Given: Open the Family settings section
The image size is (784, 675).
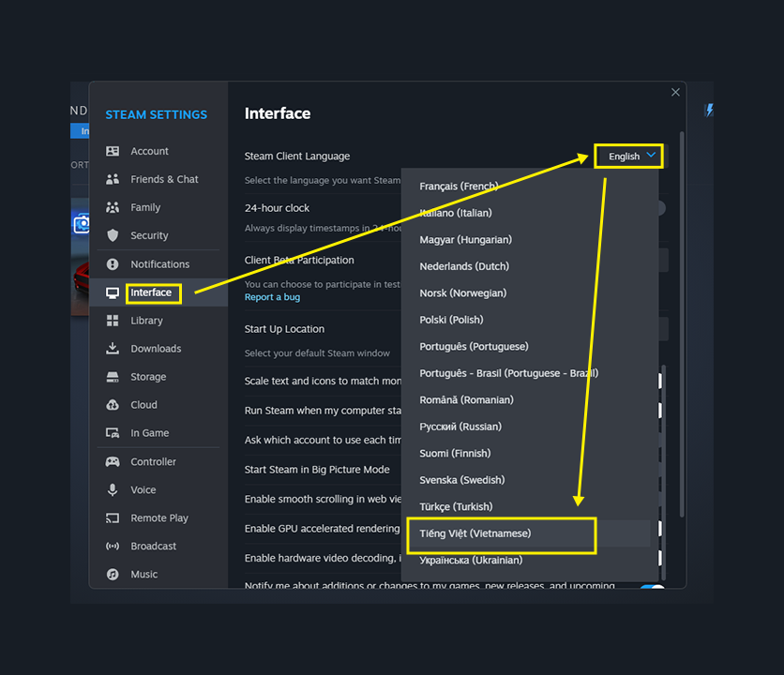Looking at the screenshot, I should pos(158,207).
